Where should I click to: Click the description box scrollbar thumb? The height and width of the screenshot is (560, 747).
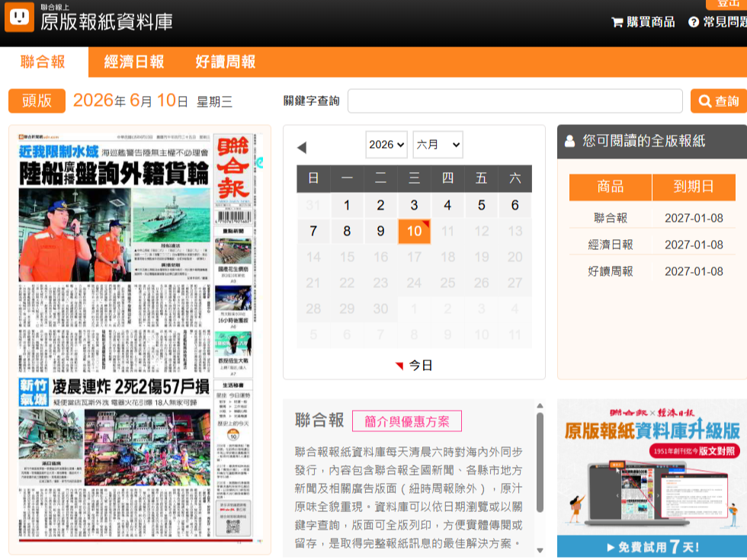(540, 462)
